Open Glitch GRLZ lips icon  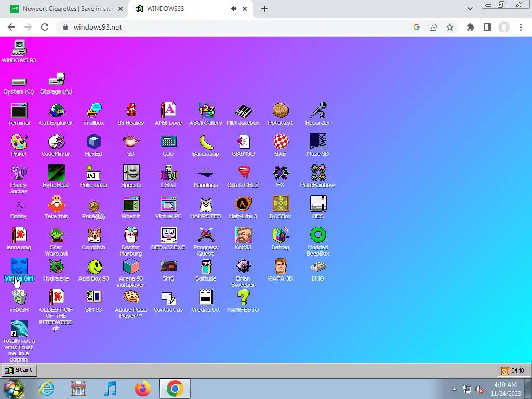click(x=243, y=177)
